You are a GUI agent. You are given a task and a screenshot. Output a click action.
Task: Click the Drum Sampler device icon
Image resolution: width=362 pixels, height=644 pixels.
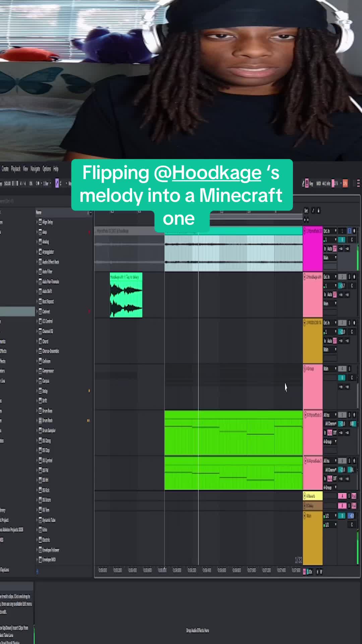[x=40, y=431]
